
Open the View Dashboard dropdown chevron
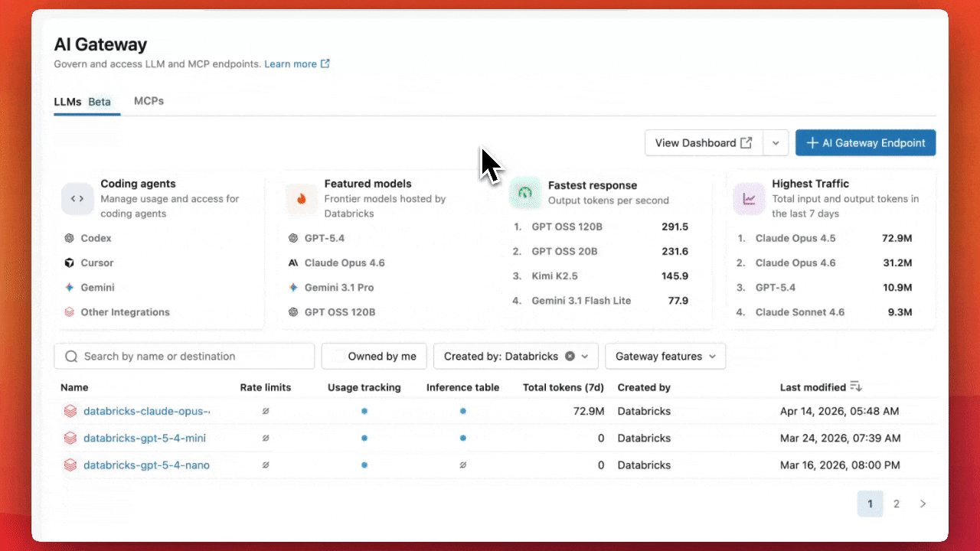pyautogui.click(x=775, y=142)
